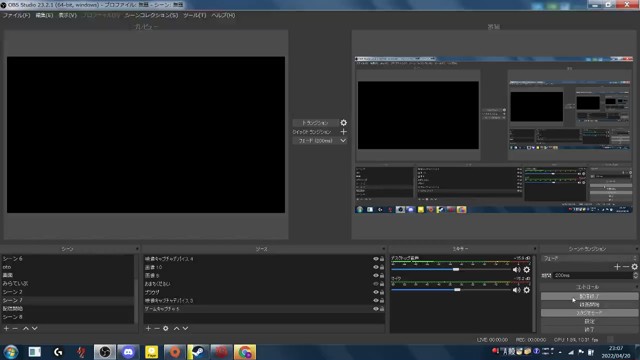Open the ツール(T) menu
Screen dimensions: 640x360
[x=195, y=15]
